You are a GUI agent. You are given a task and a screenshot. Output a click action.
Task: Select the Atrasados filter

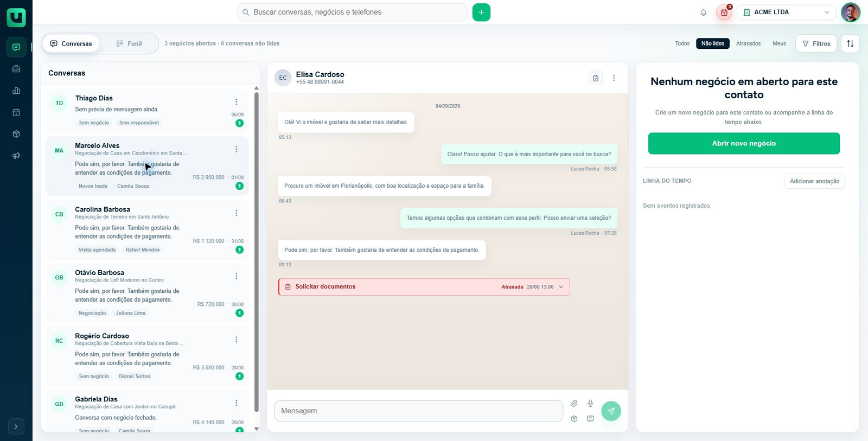748,43
